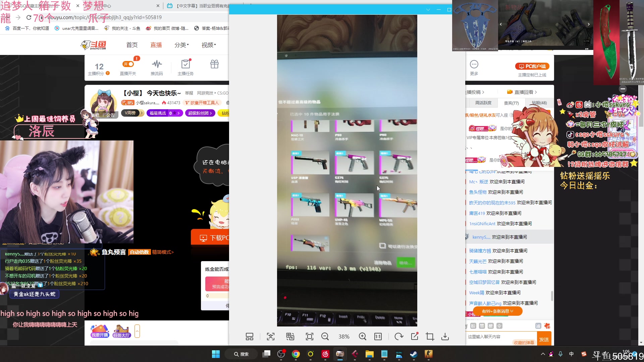Select the 直播 live nav item

[156, 45]
